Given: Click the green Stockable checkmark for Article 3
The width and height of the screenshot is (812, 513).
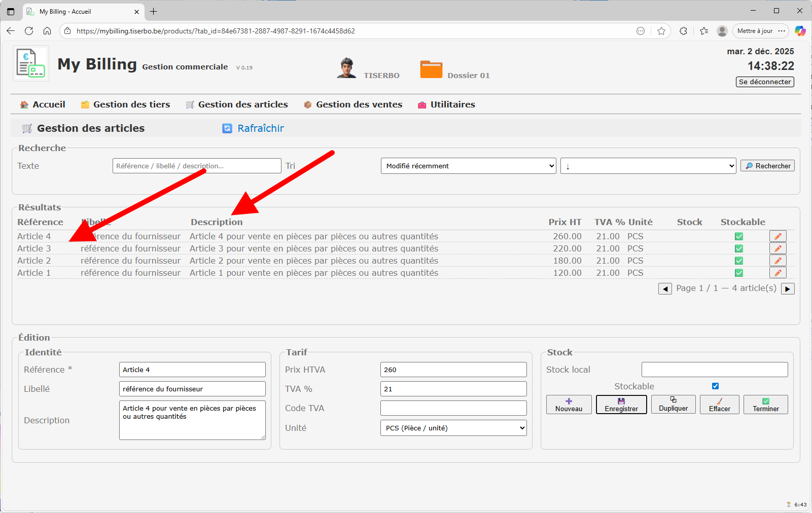Looking at the screenshot, I should point(739,248).
